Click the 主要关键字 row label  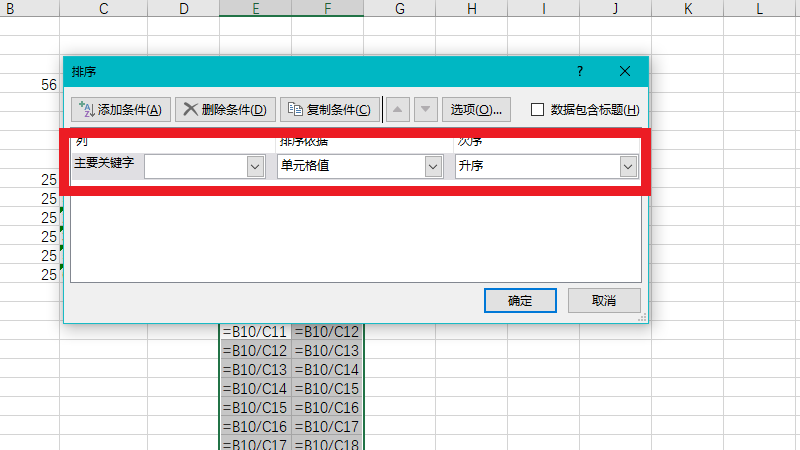click(104, 163)
